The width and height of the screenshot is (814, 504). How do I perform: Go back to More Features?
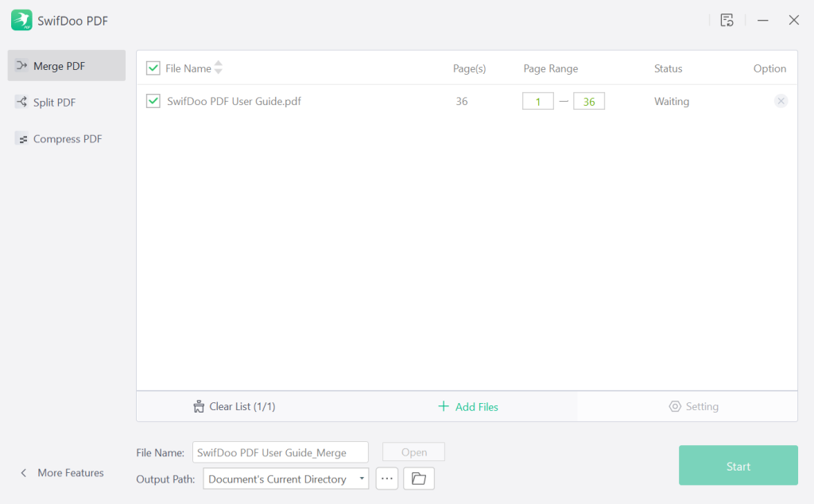point(62,473)
